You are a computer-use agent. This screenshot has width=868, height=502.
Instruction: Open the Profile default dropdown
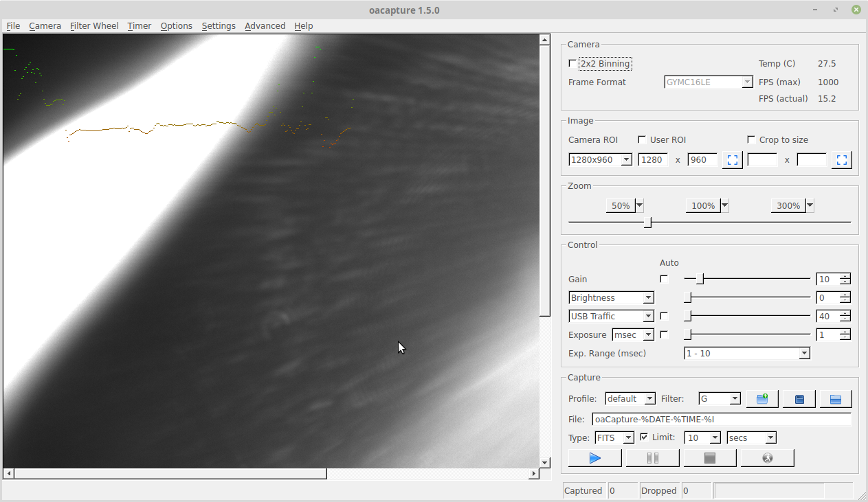click(630, 399)
